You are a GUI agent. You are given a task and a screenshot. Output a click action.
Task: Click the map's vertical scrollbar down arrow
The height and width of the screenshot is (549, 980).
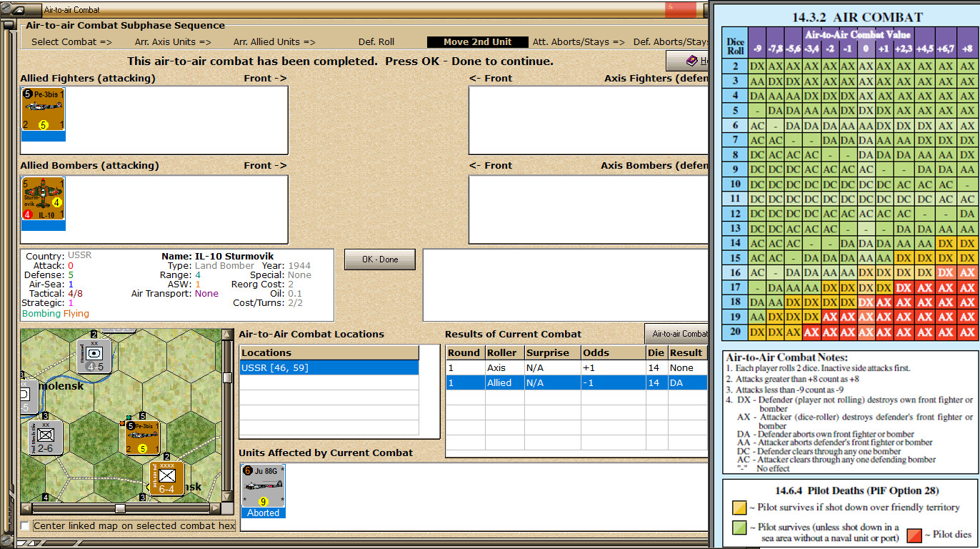click(228, 498)
